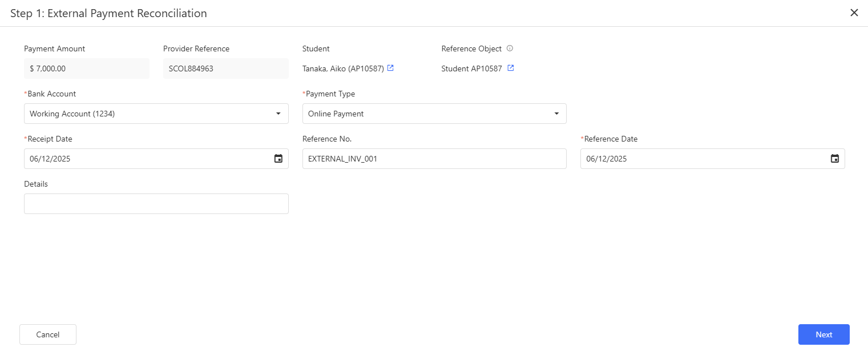This screenshot has width=868, height=359.
Task: Close the External Payment Reconciliation dialog
Action: pyautogui.click(x=854, y=13)
